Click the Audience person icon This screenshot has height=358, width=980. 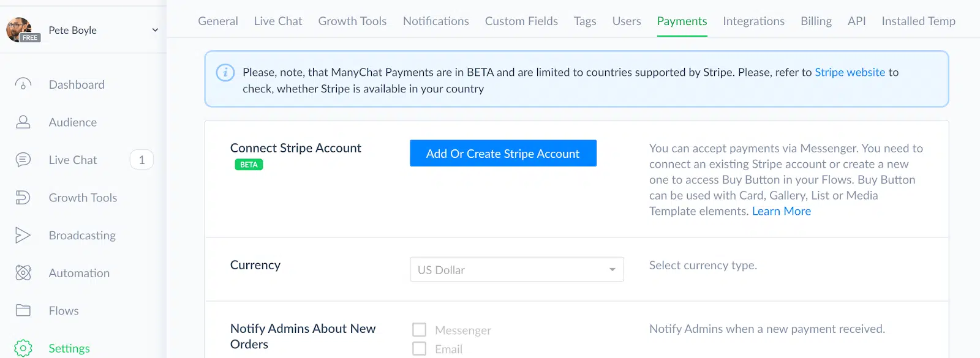tap(23, 122)
